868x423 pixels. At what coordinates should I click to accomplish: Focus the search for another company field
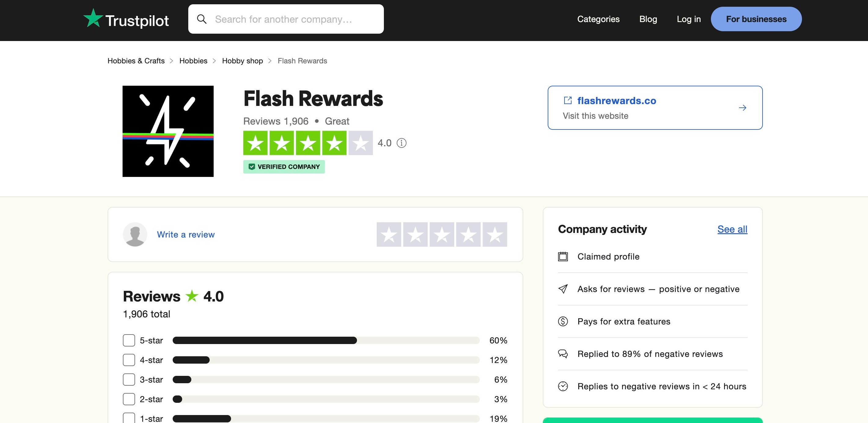click(x=286, y=19)
